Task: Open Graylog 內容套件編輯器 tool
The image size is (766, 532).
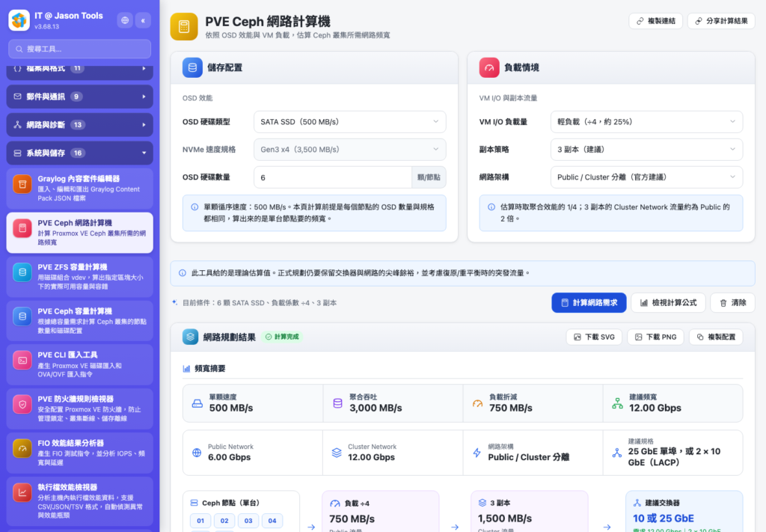Action: (79, 189)
